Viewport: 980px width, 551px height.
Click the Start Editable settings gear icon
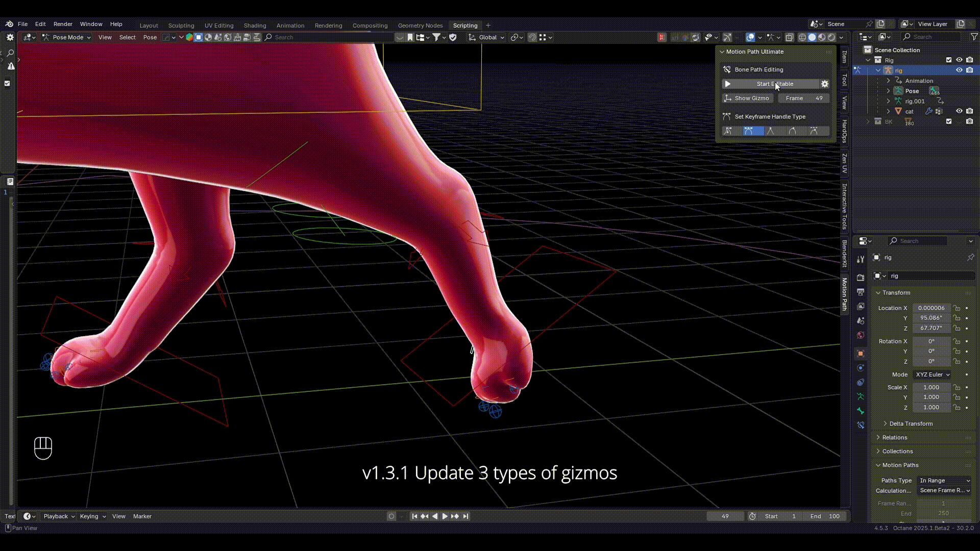[825, 84]
